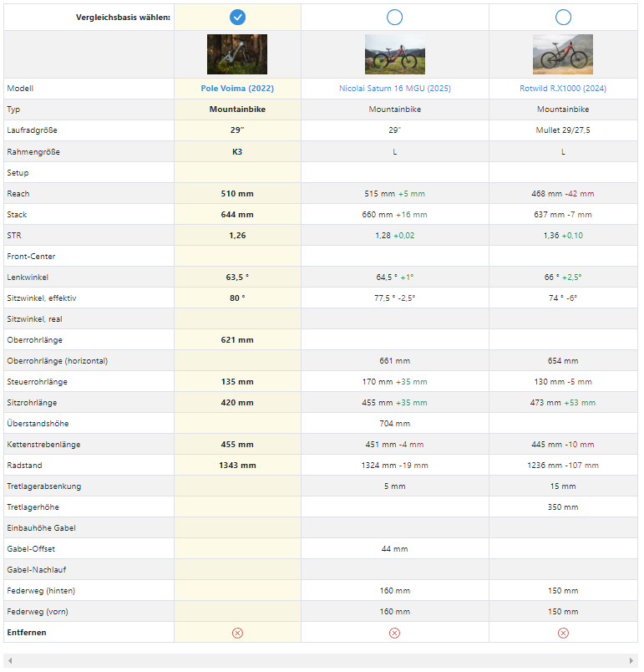Viewport: 644px width, 672px height.
Task: View Nicolai Saturn bike thumbnail
Action: (x=395, y=54)
